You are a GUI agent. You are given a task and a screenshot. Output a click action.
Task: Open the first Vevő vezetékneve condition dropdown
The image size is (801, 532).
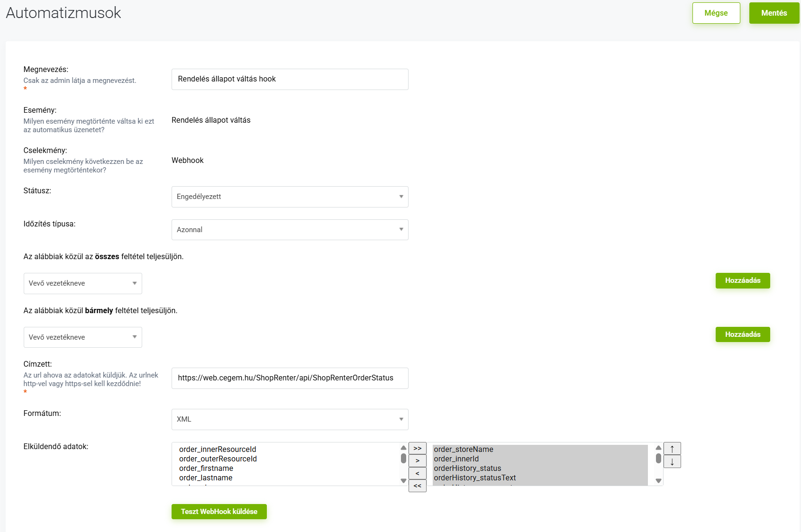point(83,283)
